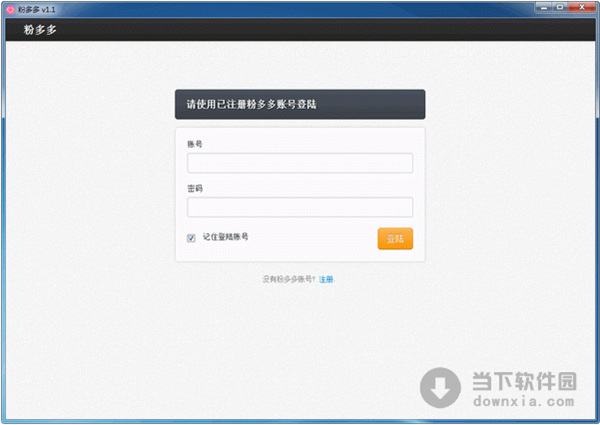Focus the 密码 password input field
The width and height of the screenshot is (600, 425).
pos(300,207)
